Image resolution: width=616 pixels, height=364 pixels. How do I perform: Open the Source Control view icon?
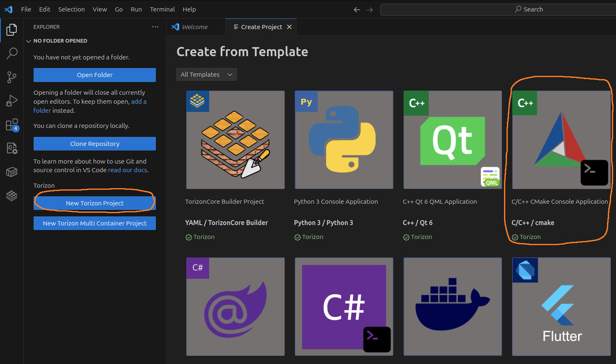[x=12, y=77]
